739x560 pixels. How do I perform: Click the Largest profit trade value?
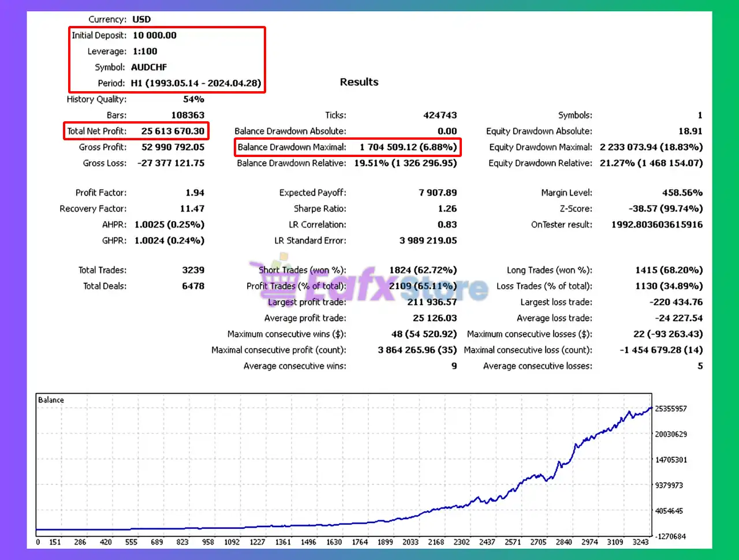(432, 302)
